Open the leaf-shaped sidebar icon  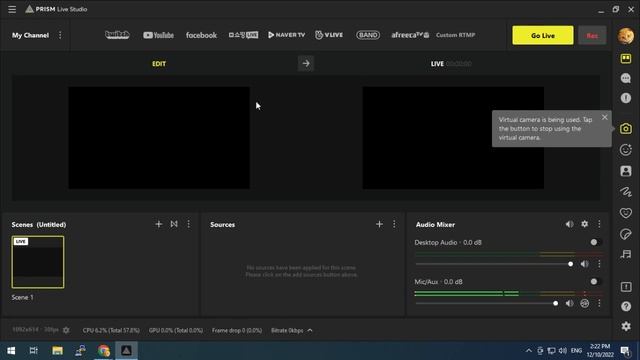coord(626,234)
